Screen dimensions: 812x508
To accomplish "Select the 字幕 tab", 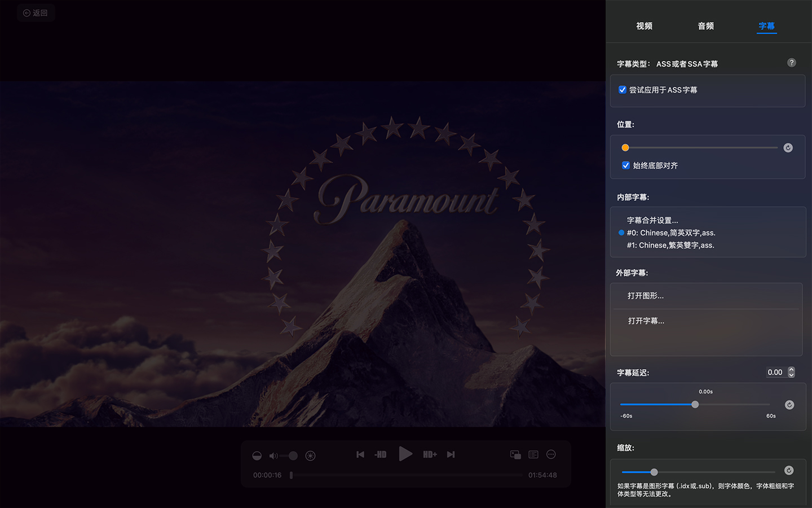I will [766, 26].
